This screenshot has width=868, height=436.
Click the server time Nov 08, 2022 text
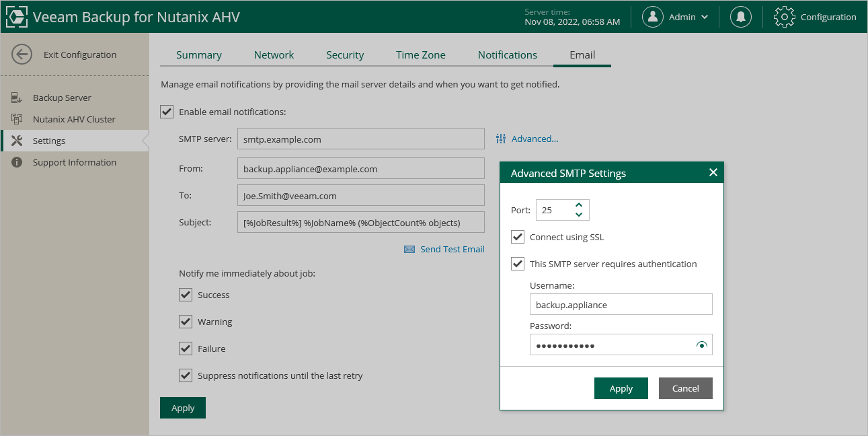[x=572, y=22]
